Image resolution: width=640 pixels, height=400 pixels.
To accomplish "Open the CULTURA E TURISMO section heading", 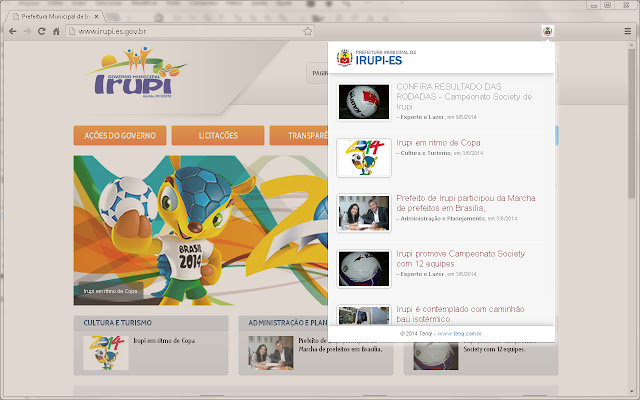I will click(118, 322).
